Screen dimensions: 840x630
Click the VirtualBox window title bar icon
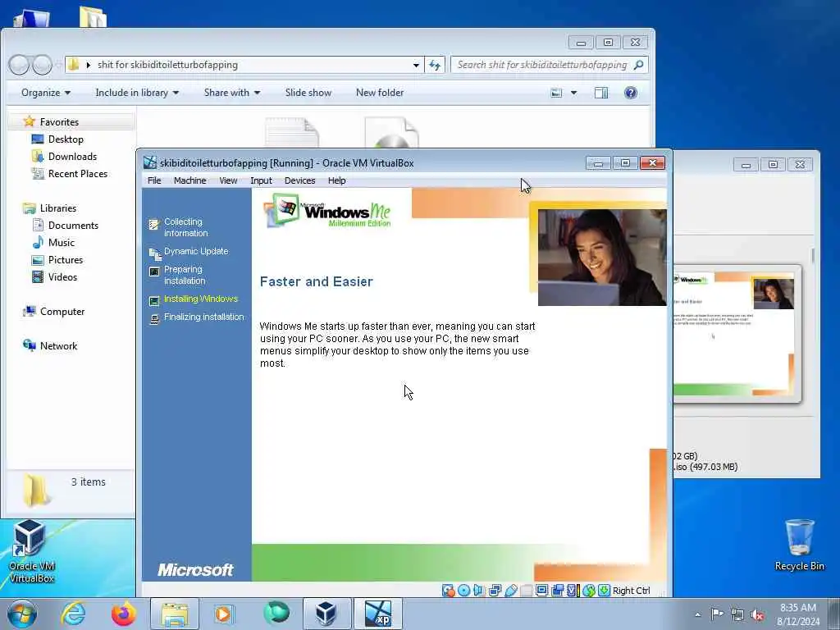pyautogui.click(x=150, y=163)
